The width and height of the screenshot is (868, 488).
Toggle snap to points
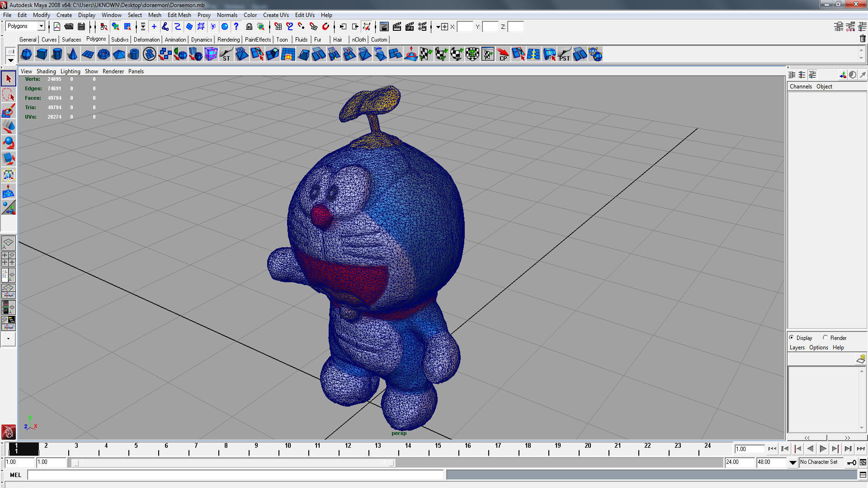click(302, 27)
